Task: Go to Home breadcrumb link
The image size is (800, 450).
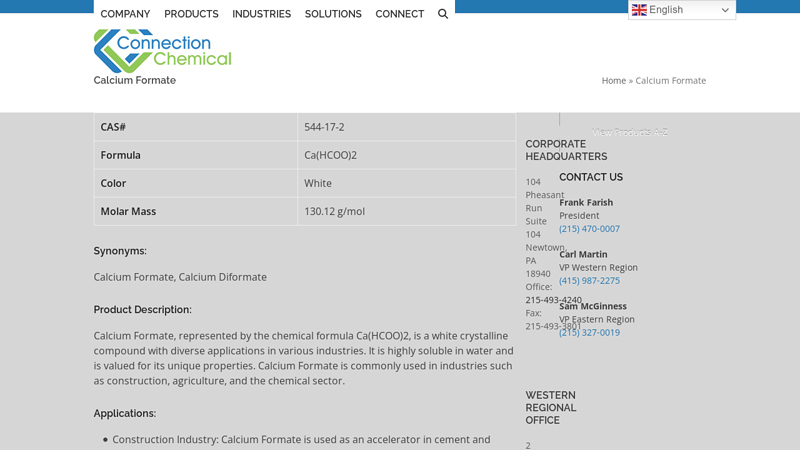Action: [x=613, y=81]
